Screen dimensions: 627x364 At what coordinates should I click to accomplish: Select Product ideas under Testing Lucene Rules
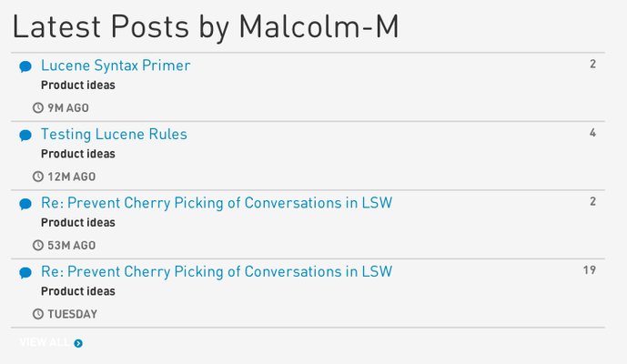(78, 154)
